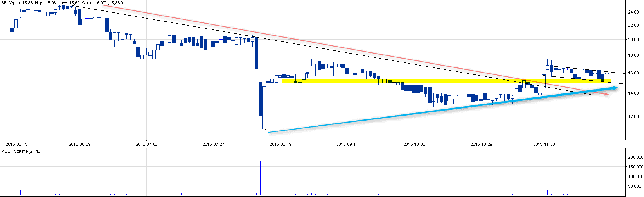Screen dimensions: 644x197
Task: Click the tall white candle at the August low
Action: [264, 107]
